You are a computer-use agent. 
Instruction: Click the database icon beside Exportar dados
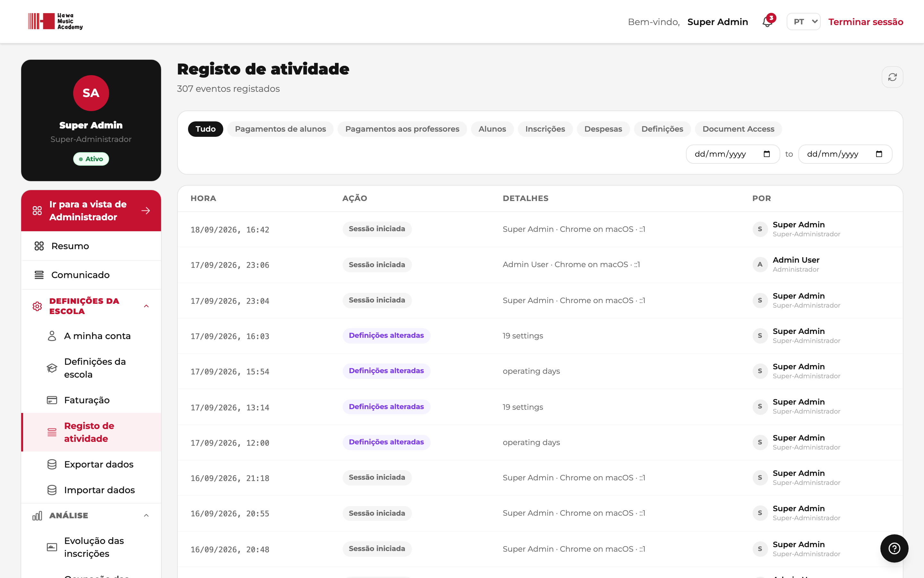[52, 464]
